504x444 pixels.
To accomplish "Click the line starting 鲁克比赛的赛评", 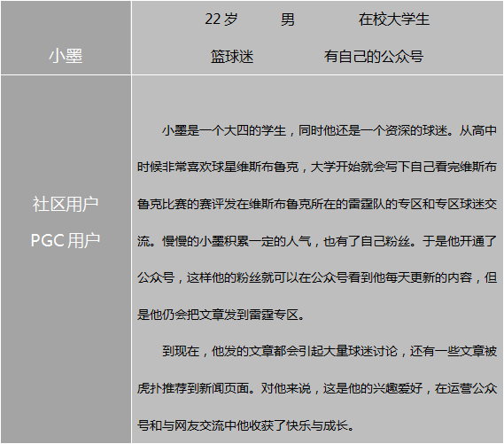I will tap(317, 204).
